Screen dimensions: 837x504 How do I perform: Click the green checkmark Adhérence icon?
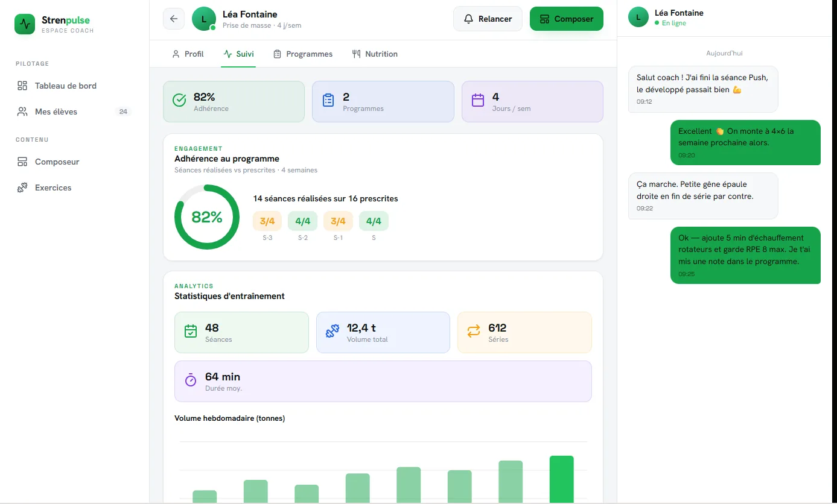pos(179,100)
